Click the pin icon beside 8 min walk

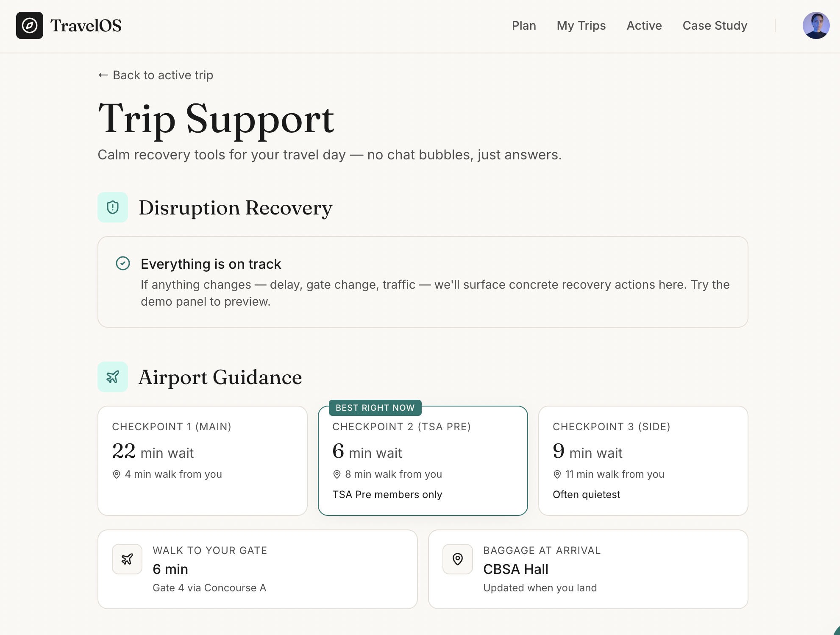(337, 474)
